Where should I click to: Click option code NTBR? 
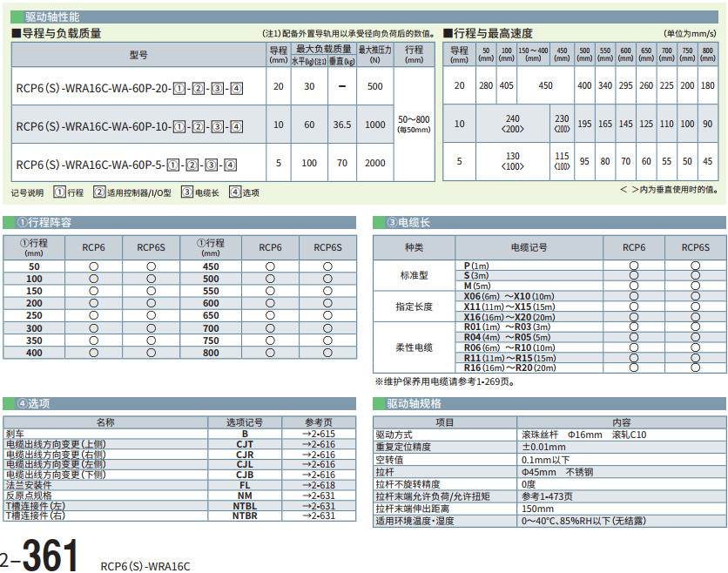point(245,516)
